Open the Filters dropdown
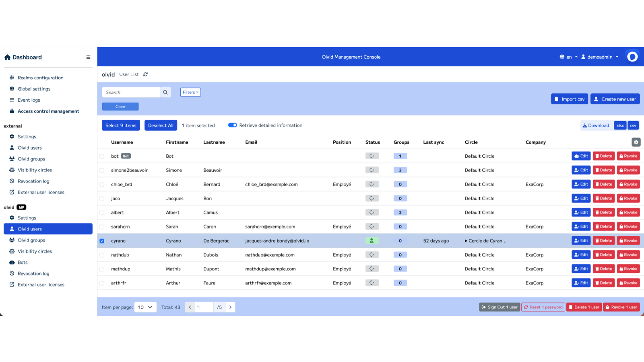The image size is (644, 362). [x=190, y=92]
